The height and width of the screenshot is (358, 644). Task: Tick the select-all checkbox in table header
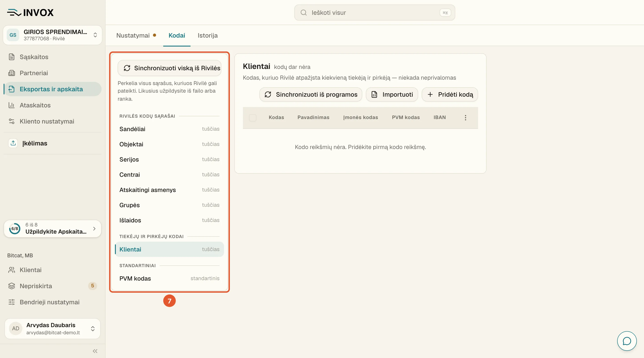tap(252, 118)
